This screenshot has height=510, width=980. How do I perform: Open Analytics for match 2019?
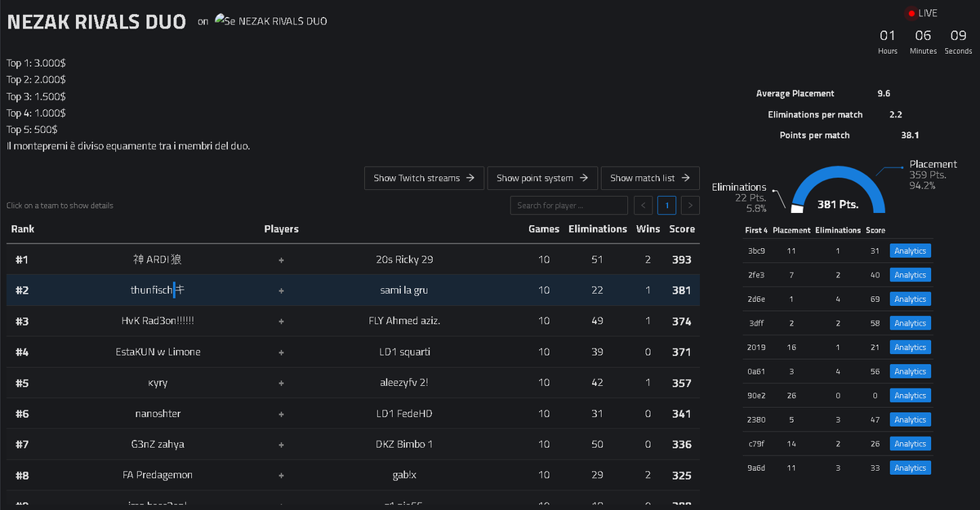tap(910, 348)
